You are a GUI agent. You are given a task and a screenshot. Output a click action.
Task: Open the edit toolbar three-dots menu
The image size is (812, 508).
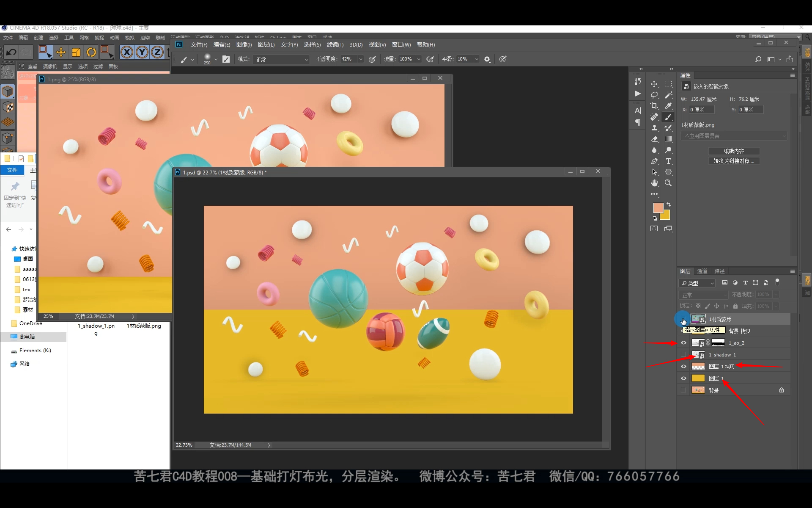point(654,194)
